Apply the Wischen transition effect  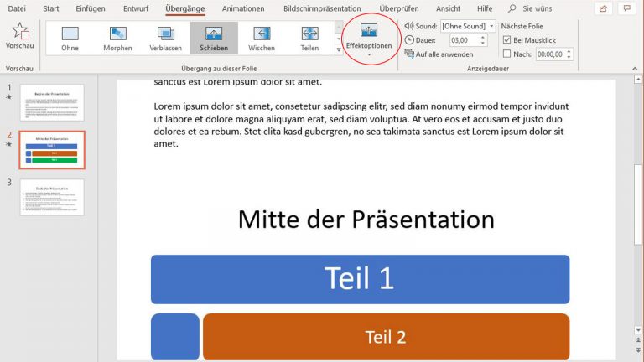pos(262,38)
